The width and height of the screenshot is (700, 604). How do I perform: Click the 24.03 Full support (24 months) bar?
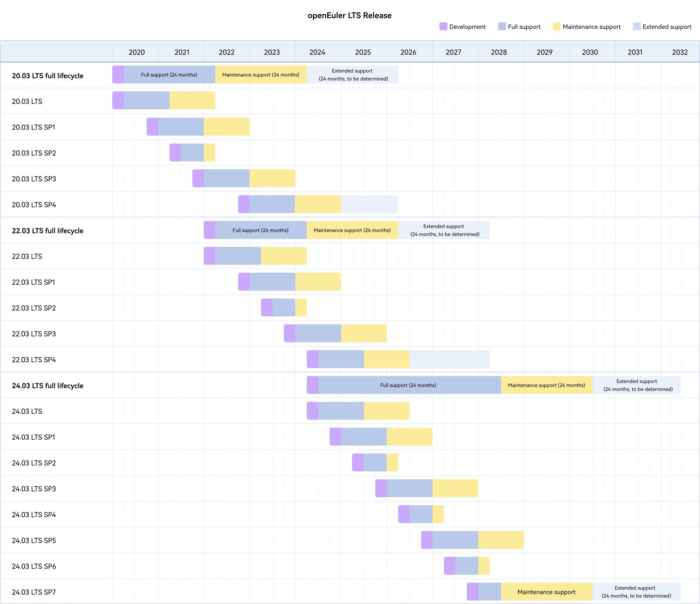pyautogui.click(x=409, y=385)
